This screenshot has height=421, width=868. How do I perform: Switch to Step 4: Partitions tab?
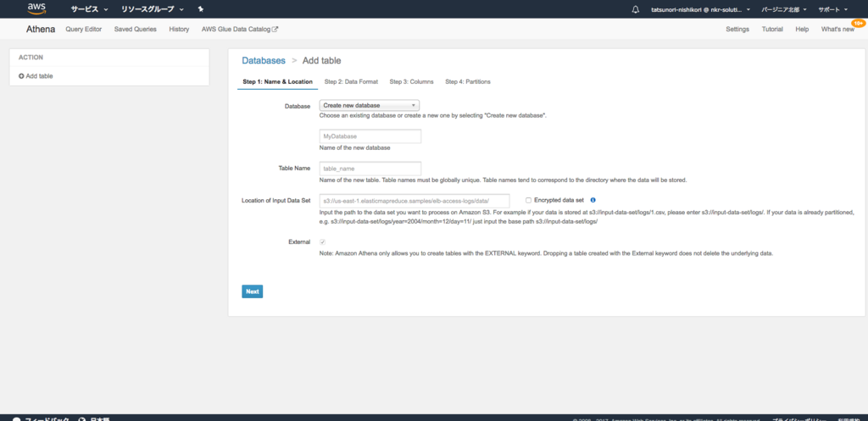pyautogui.click(x=468, y=82)
